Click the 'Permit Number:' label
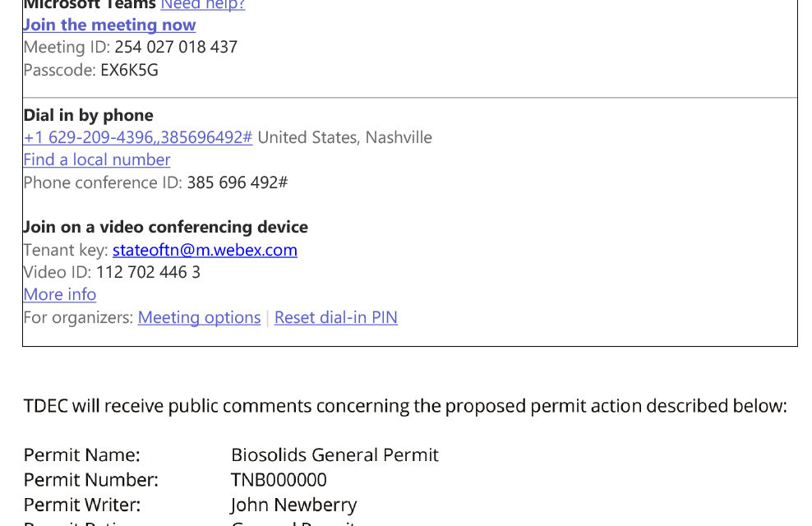This screenshot has height=526, width=812. coord(90,479)
